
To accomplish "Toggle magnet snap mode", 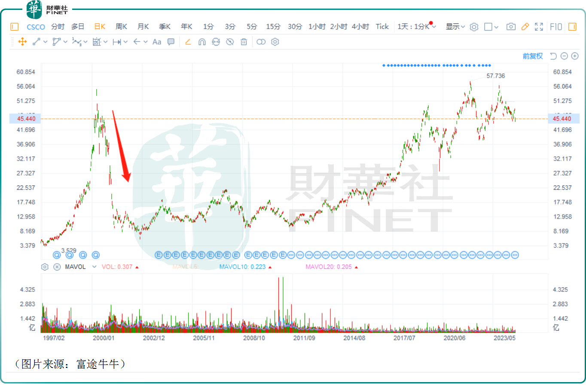I will point(202,42).
